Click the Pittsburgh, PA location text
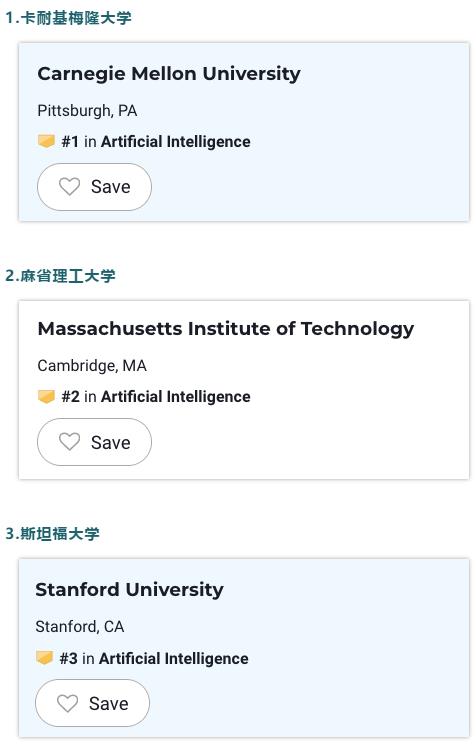The image size is (476, 744). click(x=87, y=111)
